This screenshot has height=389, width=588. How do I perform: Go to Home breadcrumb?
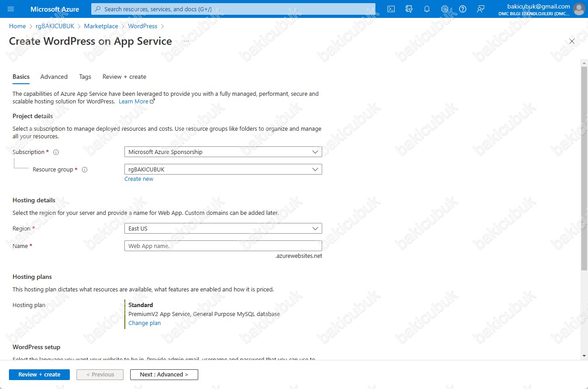point(17,26)
